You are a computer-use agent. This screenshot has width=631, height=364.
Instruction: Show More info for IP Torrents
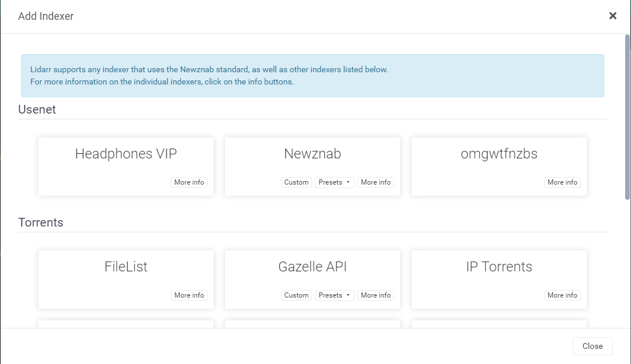point(562,295)
